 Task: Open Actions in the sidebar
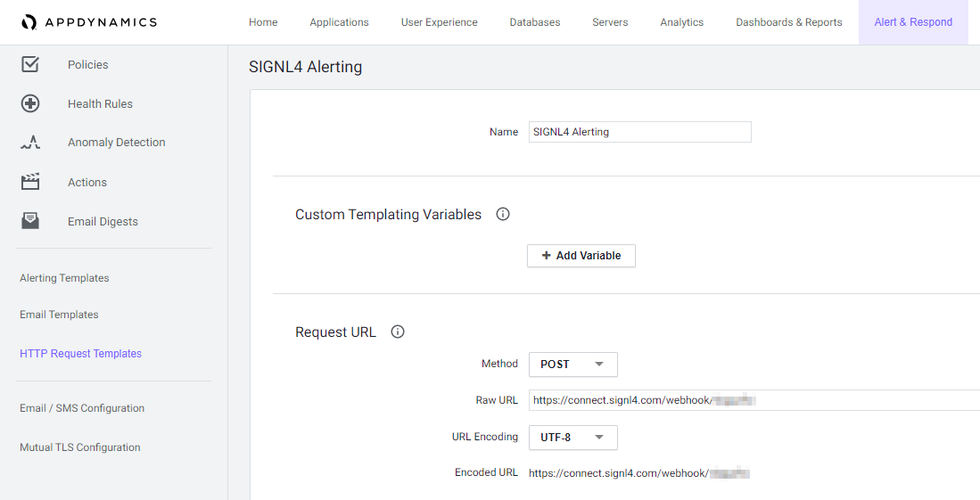[86, 183]
